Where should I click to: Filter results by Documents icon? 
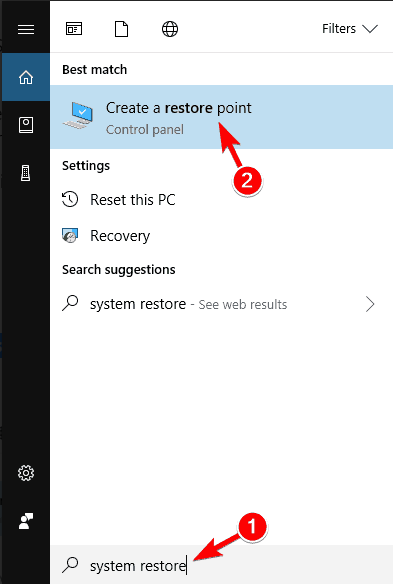click(x=121, y=29)
